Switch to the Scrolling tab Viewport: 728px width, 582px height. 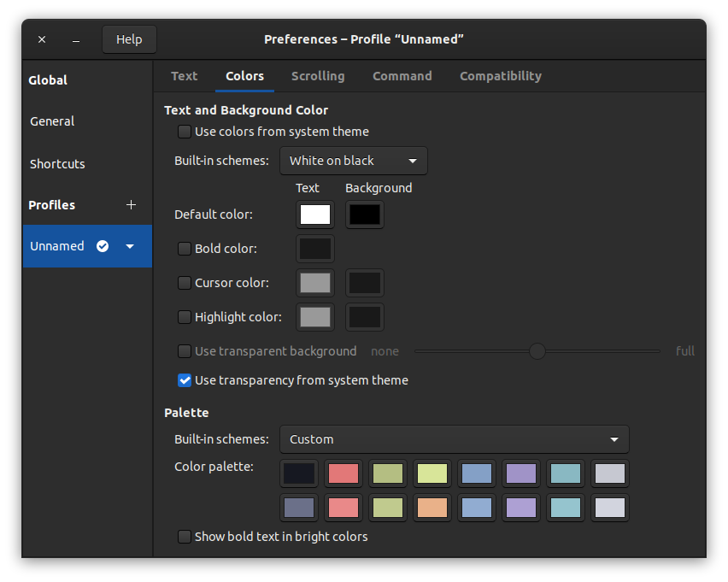[318, 76]
